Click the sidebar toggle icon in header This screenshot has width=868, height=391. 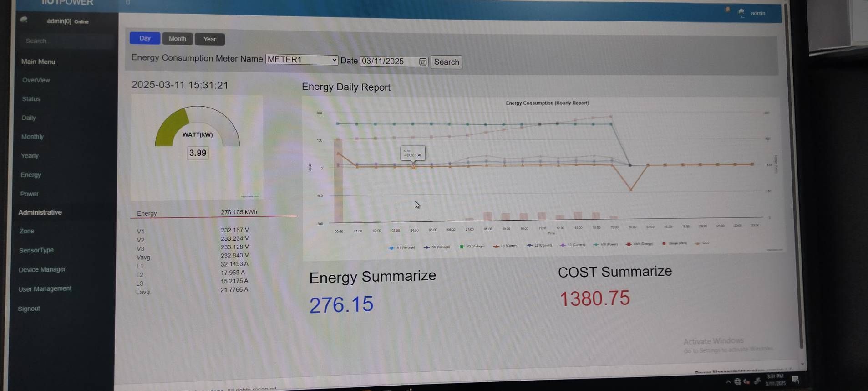[x=128, y=2]
